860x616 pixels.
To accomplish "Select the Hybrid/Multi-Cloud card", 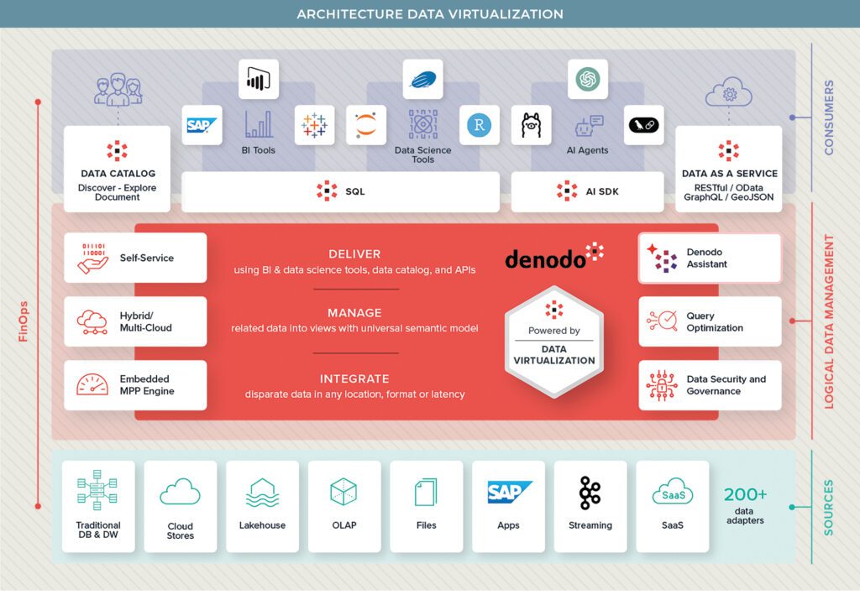I will pyautogui.click(x=135, y=321).
